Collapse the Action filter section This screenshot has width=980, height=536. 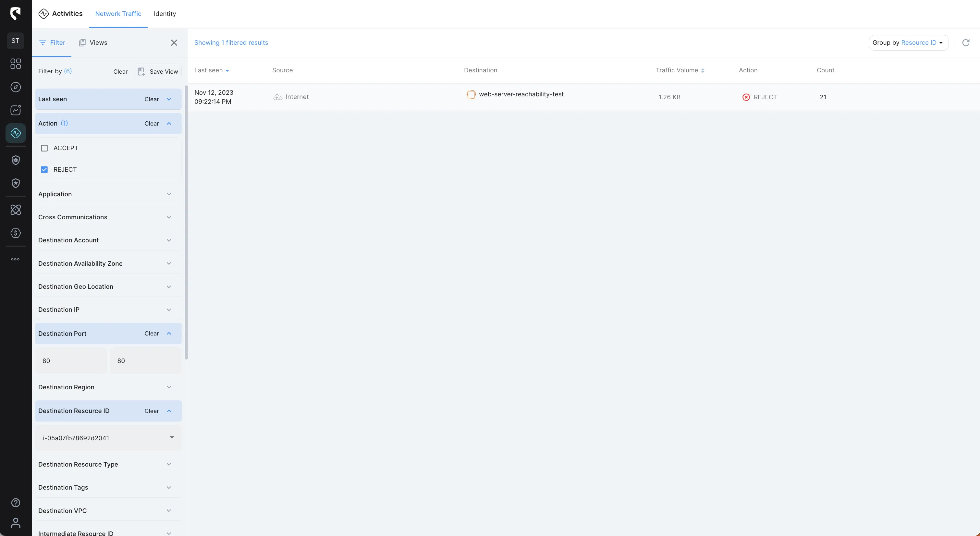(169, 124)
